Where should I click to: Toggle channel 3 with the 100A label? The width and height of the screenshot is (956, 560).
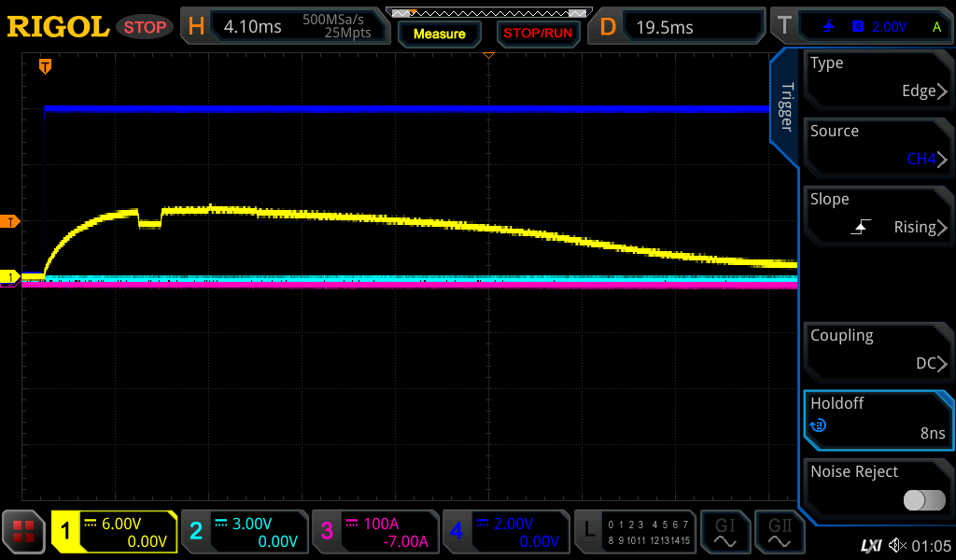pyautogui.click(x=375, y=532)
